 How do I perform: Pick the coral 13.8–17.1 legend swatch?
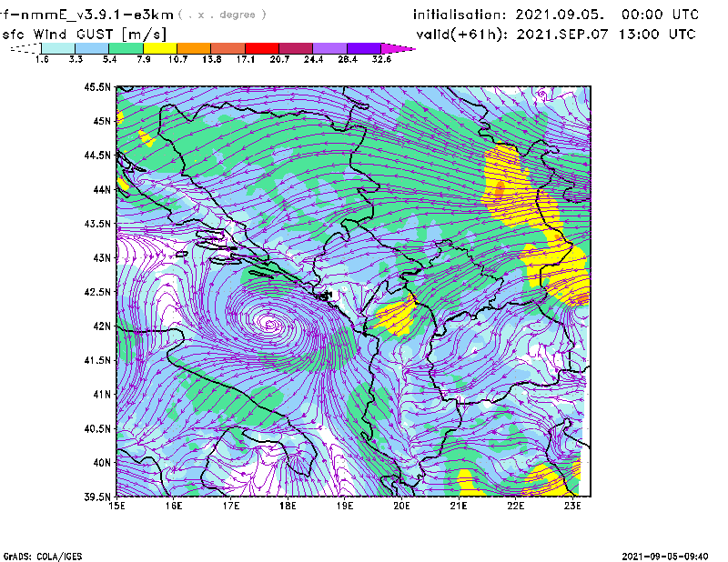click(x=228, y=48)
